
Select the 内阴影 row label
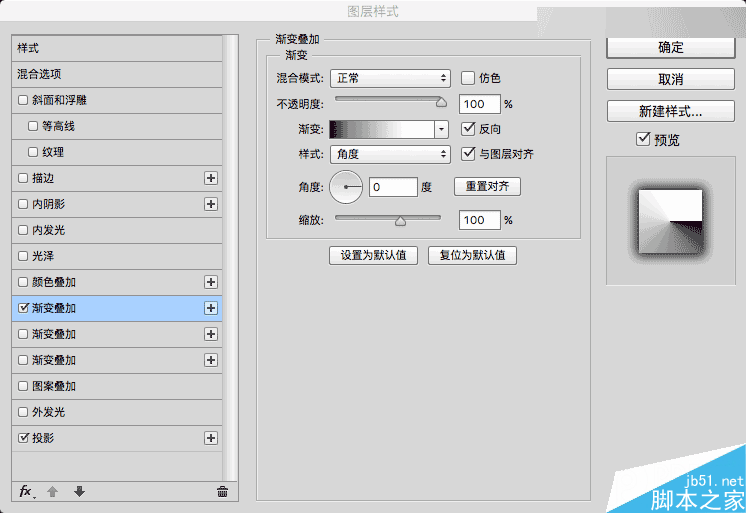point(49,204)
